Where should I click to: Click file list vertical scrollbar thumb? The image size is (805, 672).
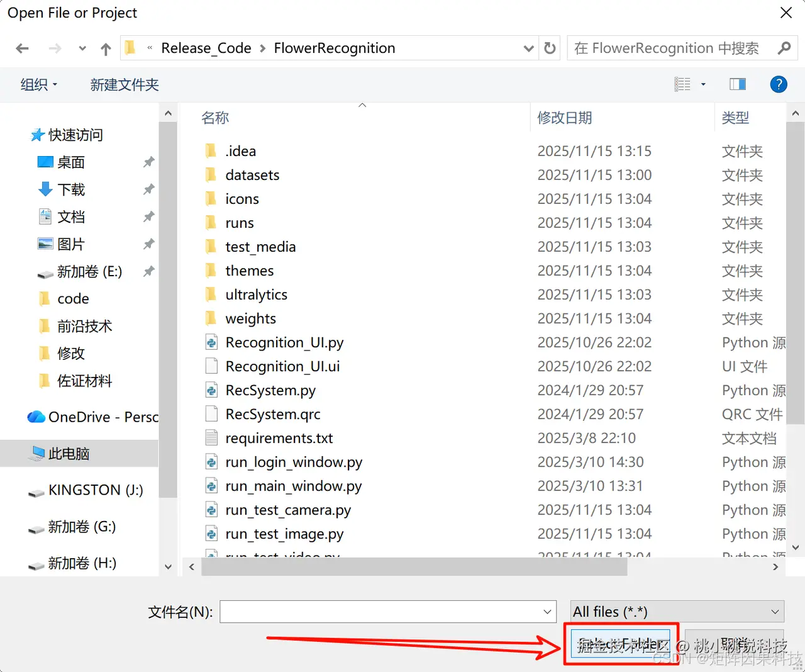(x=795, y=274)
